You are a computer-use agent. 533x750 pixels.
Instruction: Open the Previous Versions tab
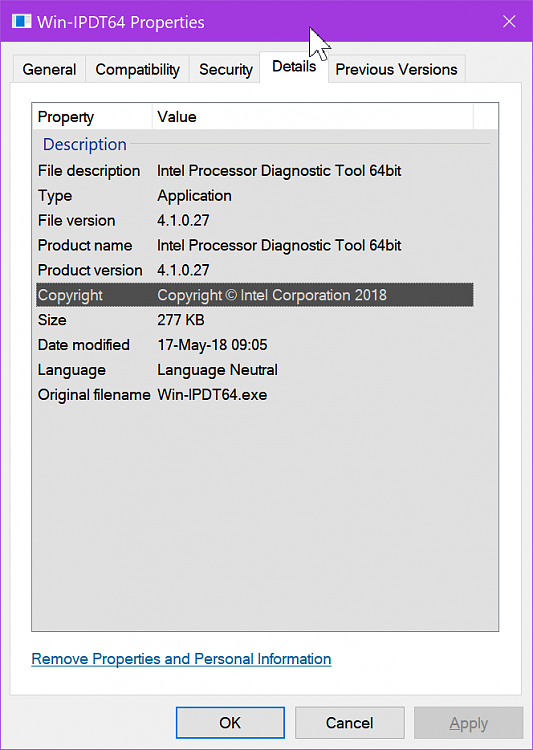pos(396,69)
